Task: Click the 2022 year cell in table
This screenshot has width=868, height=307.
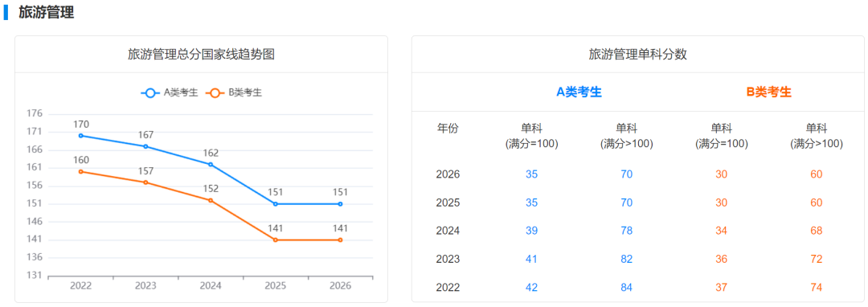Action: tap(448, 288)
